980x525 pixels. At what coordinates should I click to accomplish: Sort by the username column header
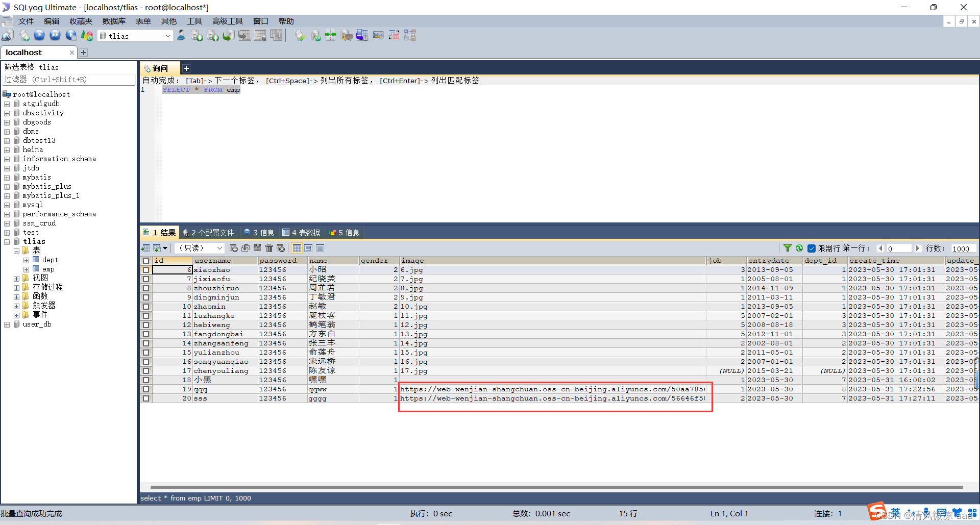point(225,261)
